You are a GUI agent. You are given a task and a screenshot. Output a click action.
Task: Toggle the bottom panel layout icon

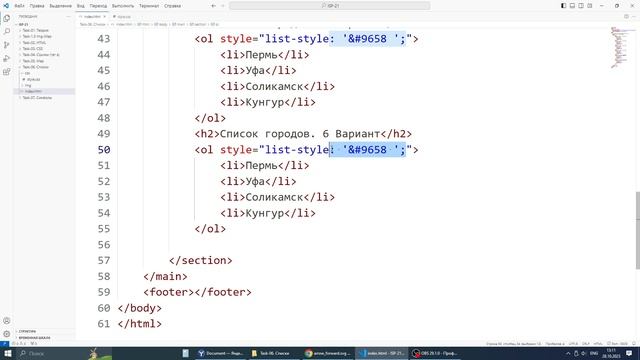572,6
